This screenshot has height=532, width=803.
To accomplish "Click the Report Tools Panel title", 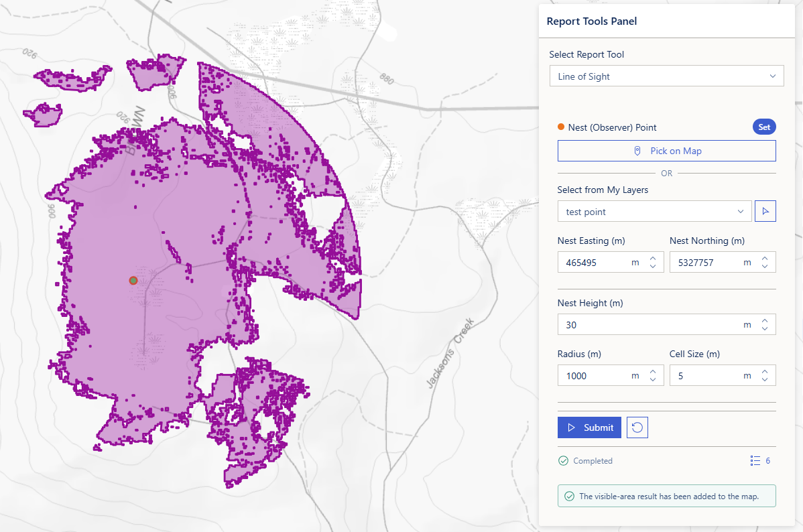I will pos(591,21).
